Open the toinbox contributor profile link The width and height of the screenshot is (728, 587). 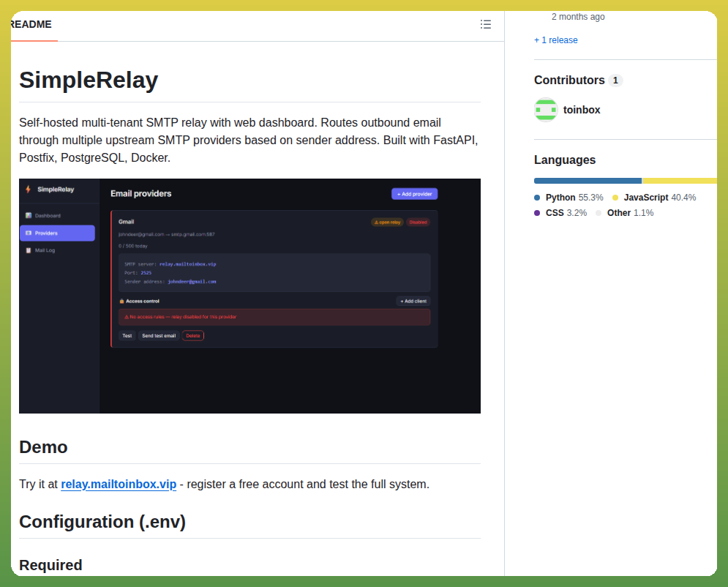[581, 110]
